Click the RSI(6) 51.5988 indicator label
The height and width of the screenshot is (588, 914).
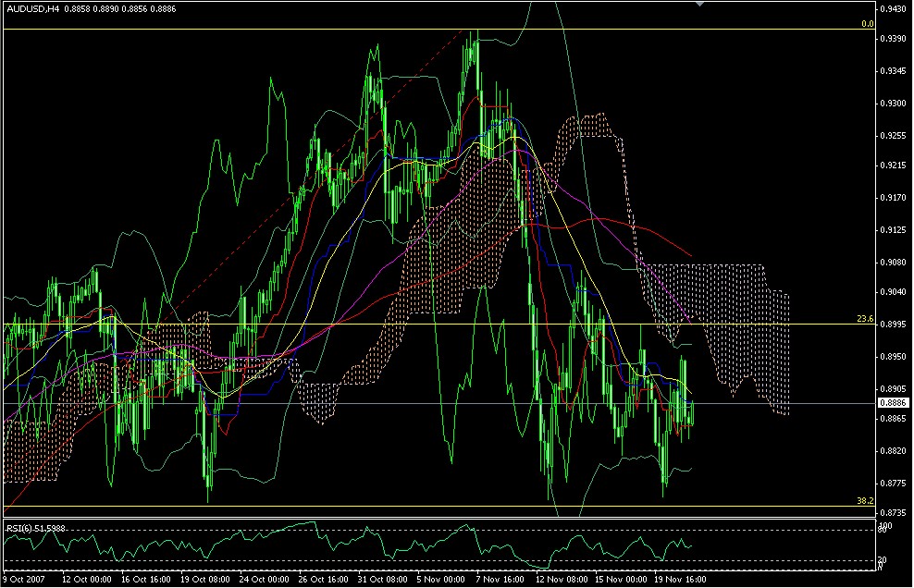35,529
